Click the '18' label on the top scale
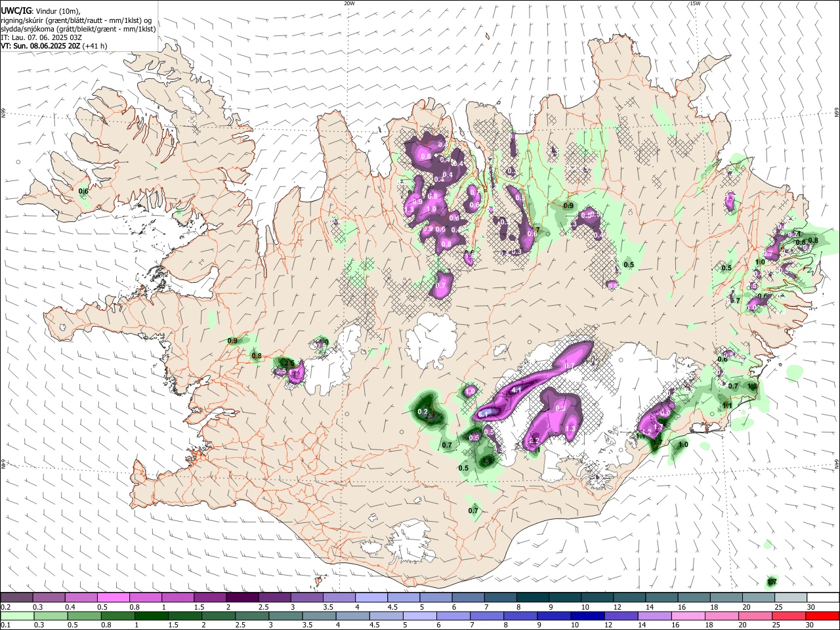 pos(714,607)
